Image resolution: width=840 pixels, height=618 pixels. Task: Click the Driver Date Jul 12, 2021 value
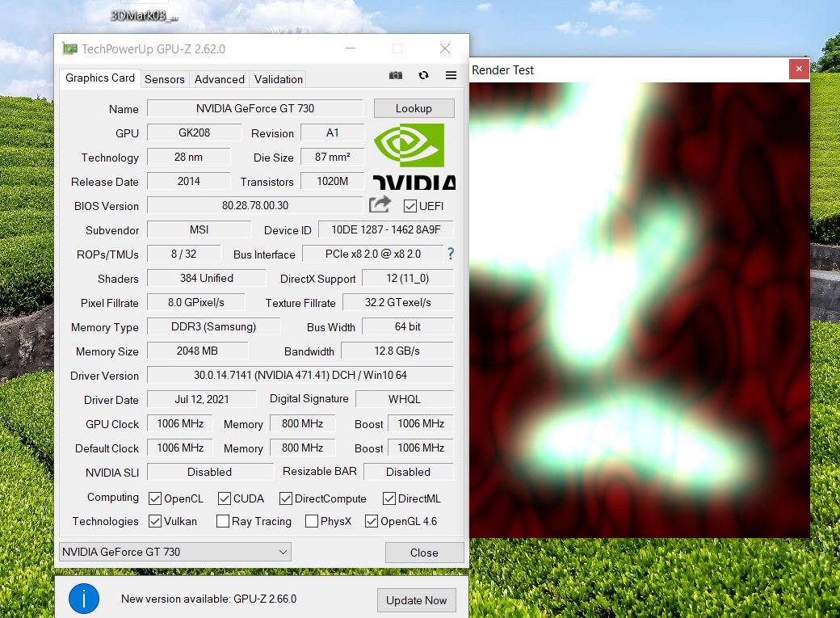(x=202, y=399)
